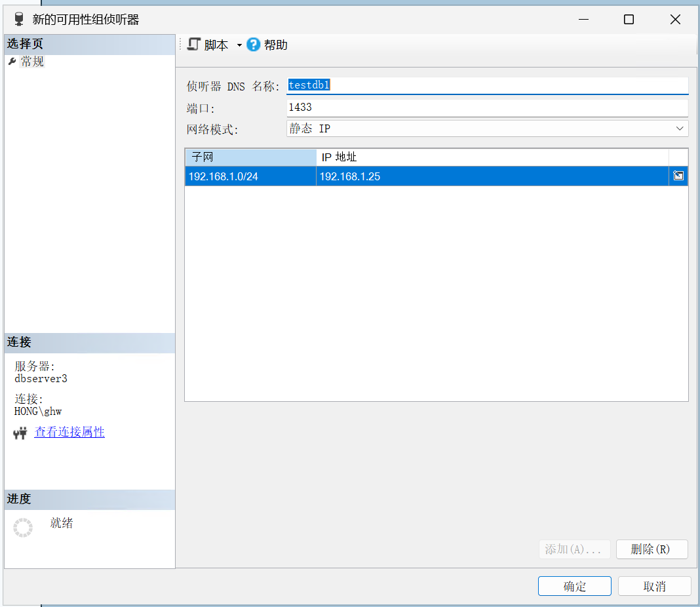This screenshot has height=607, width=700.
Task: Confirm with the 确定 button
Action: pyautogui.click(x=574, y=586)
